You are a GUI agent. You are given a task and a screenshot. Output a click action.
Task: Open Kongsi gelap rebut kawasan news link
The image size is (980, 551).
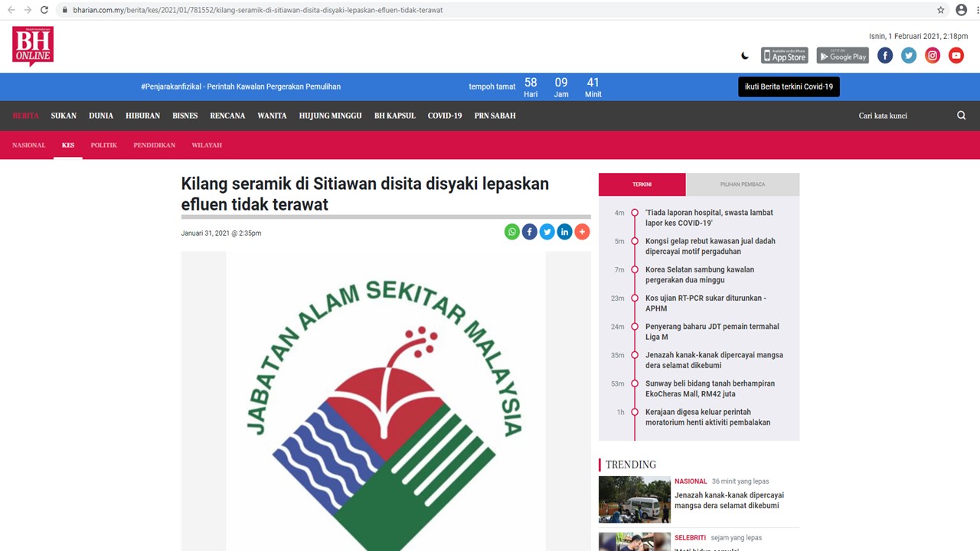pyautogui.click(x=710, y=246)
